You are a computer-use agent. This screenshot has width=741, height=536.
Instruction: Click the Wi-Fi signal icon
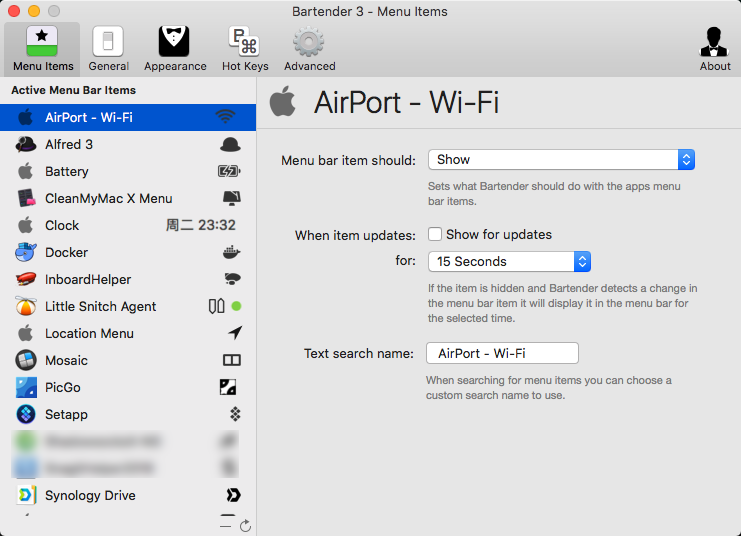click(225, 117)
